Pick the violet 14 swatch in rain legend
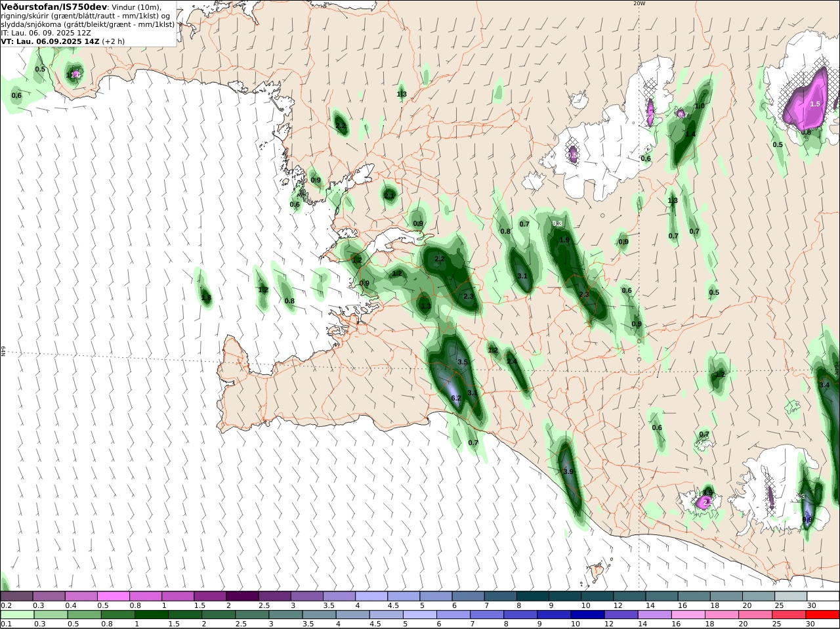 654,615
